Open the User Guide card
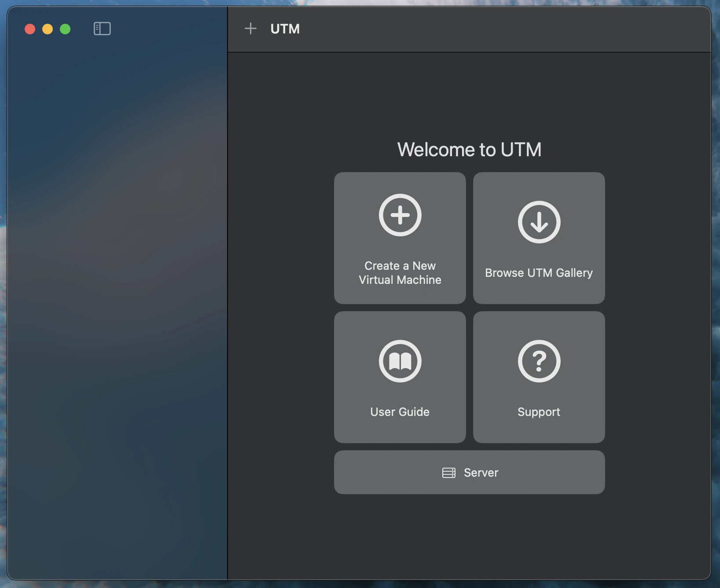720x588 pixels. [400, 377]
